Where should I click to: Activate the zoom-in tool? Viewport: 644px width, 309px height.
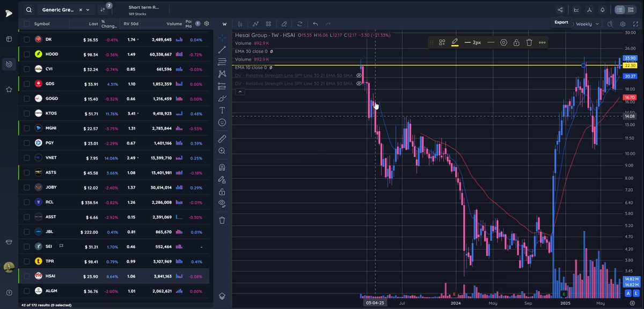222,151
